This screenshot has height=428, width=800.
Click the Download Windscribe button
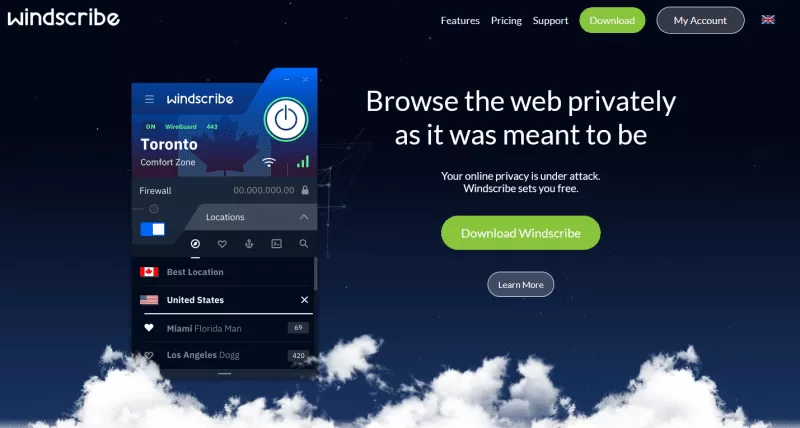[x=520, y=233]
